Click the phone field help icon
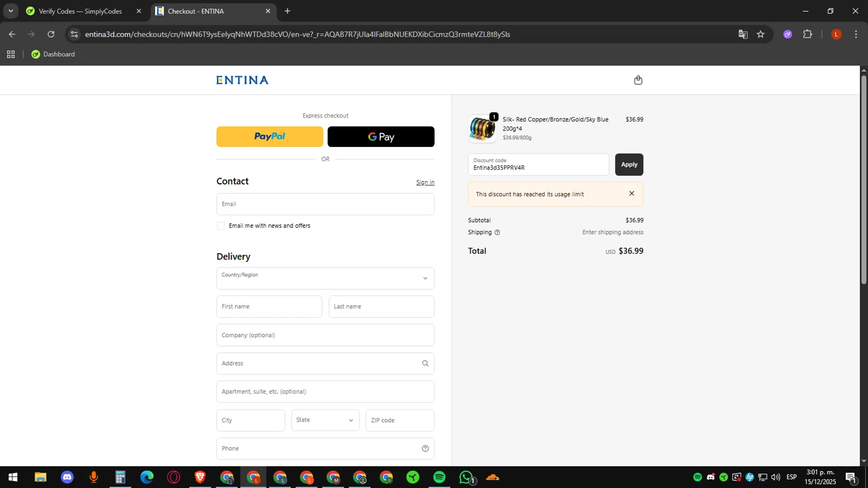The image size is (868, 488). [x=425, y=449]
